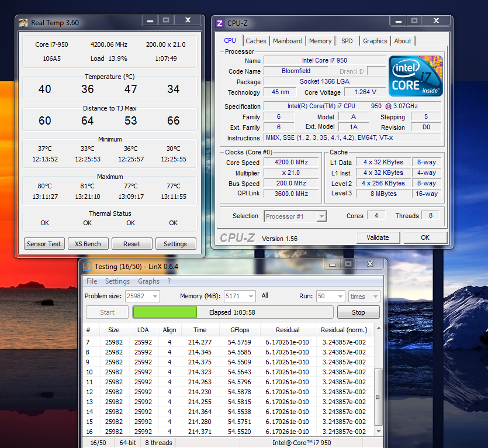Click the Load 13.9% reading

(109, 58)
